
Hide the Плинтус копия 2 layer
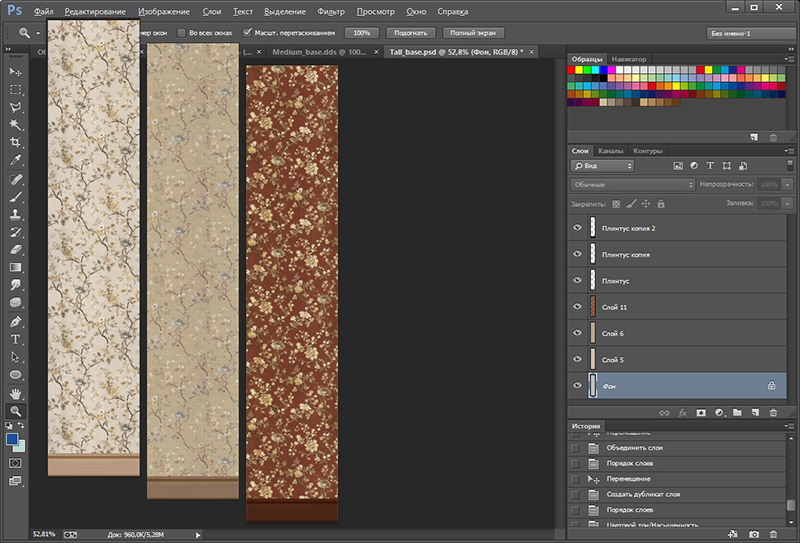[577, 228]
